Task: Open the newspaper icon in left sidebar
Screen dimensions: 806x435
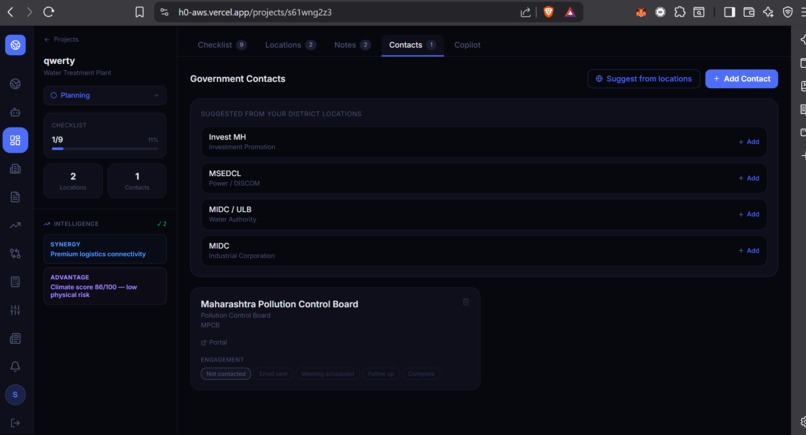Action: pyautogui.click(x=15, y=338)
